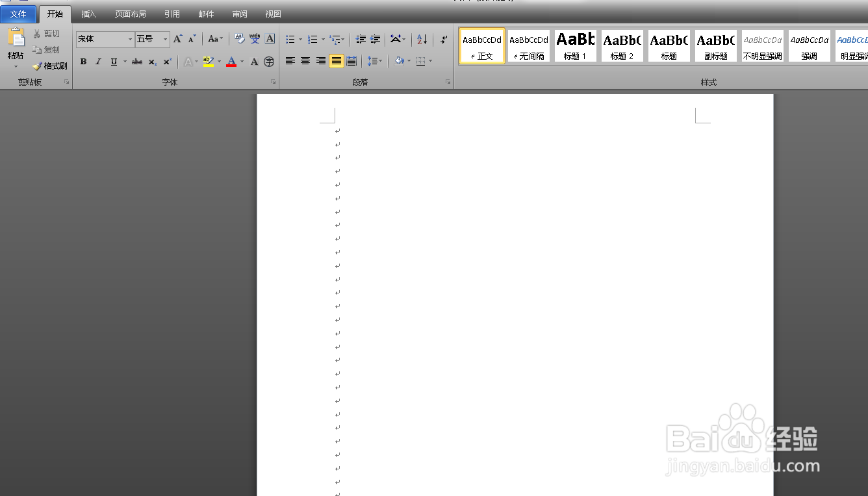The width and height of the screenshot is (868, 496).
Task: Click the Paste (粘贴) clipboard icon
Action: tap(16, 38)
